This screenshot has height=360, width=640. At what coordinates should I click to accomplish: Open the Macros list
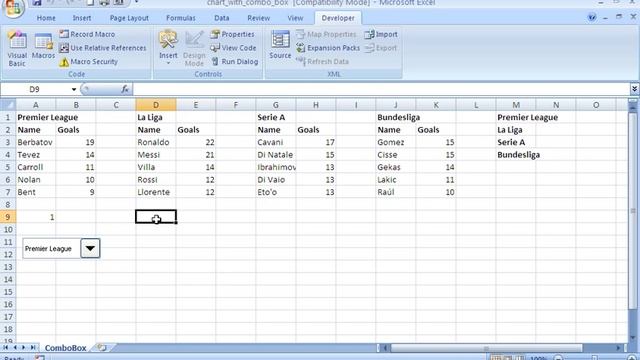coord(43,46)
